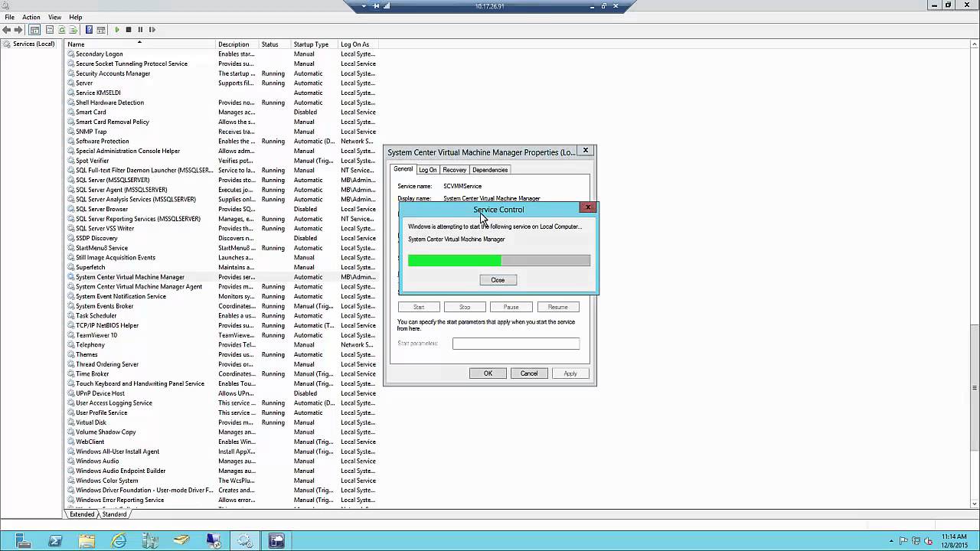Click the Pause button in Properties
Screen dimensions: 980x551
tap(511, 307)
